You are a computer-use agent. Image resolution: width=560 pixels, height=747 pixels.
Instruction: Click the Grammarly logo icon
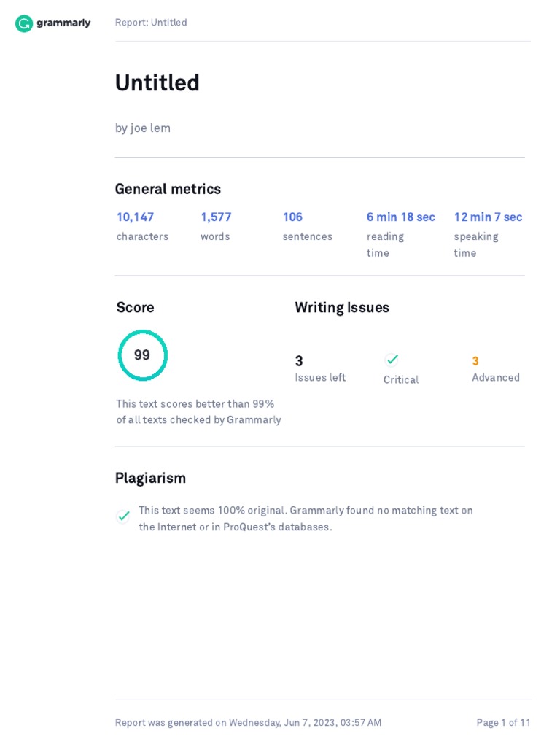click(24, 23)
